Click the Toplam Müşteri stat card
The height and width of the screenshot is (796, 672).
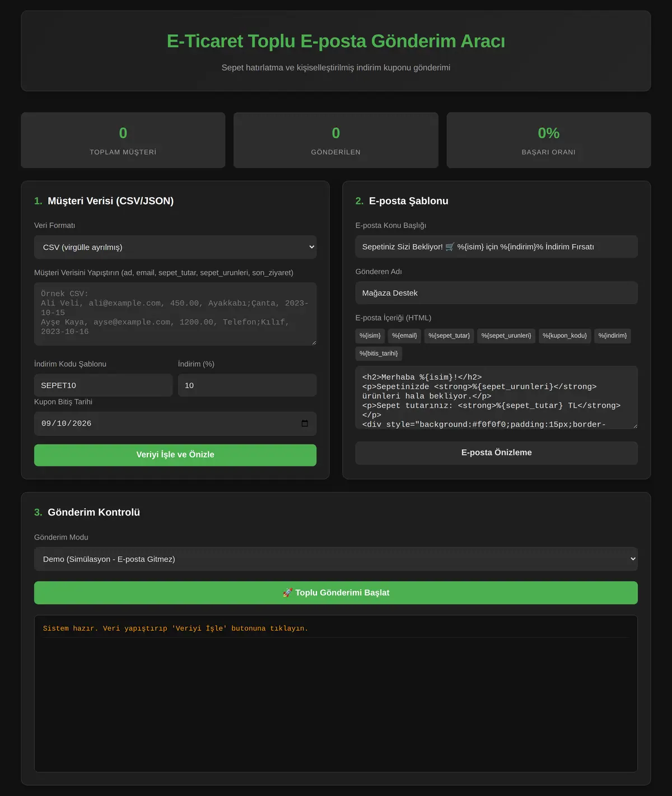pos(123,140)
